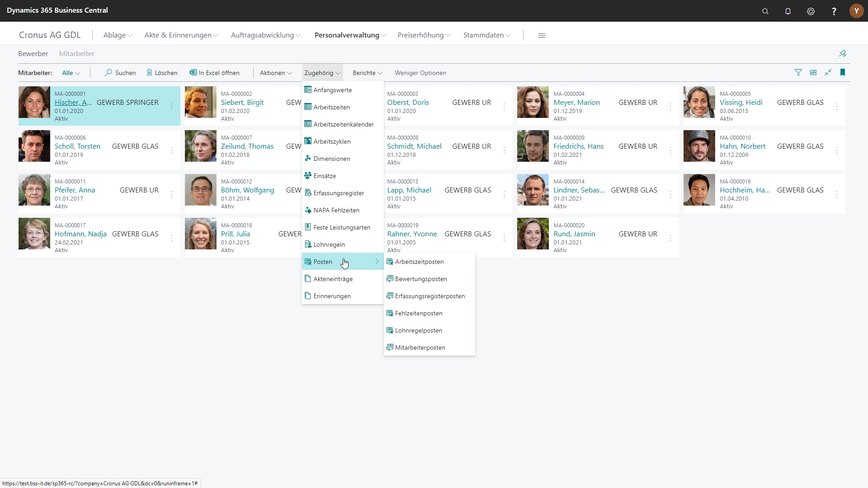Open employee link Meyer, Marion
This screenshot has width=868, height=488.
click(576, 103)
